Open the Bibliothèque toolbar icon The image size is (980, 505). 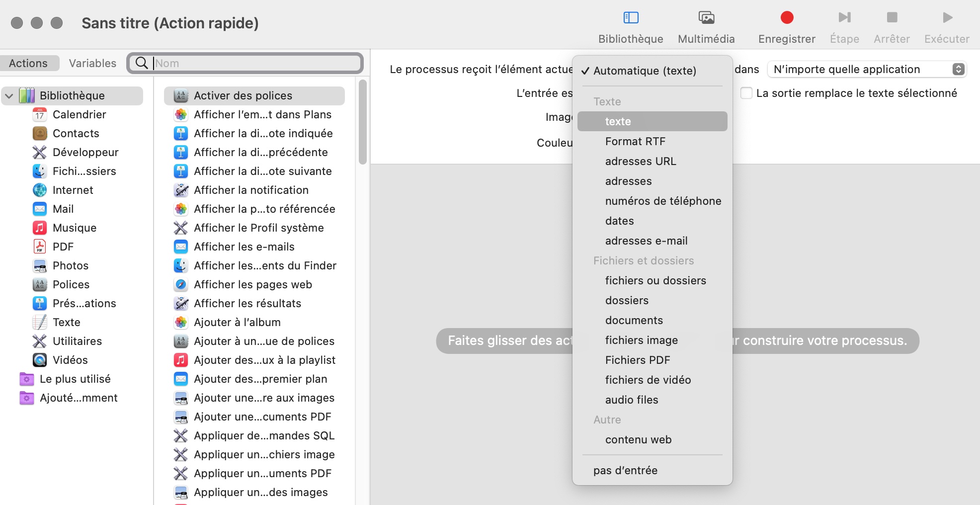coord(631,18)
